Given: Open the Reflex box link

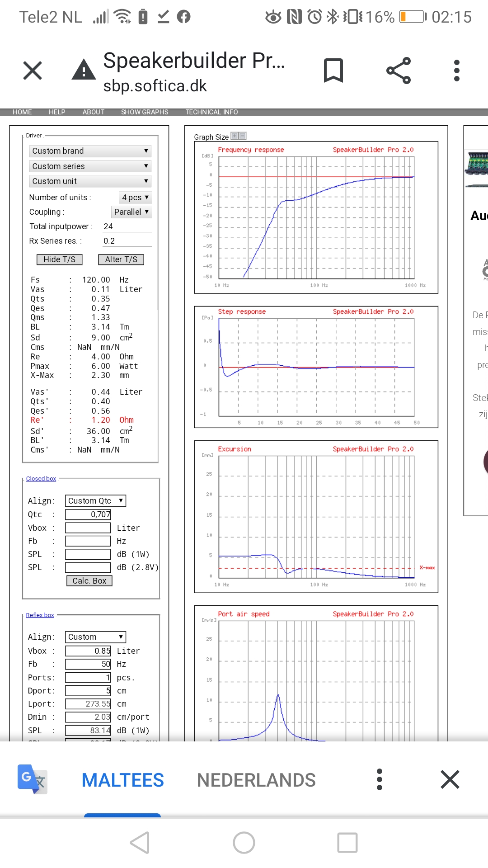Looking at the screenshot, I should click(40, 615).
